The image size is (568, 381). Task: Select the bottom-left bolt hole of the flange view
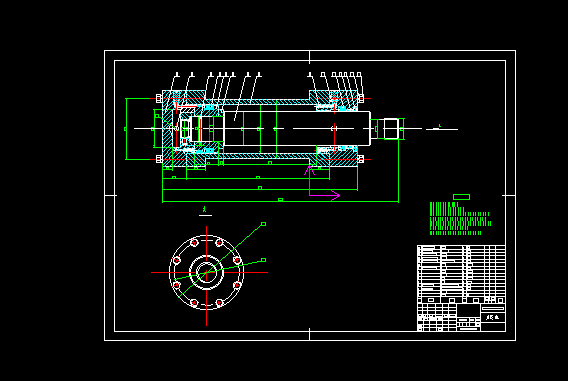pyautogui.click(x=194, y=302)
